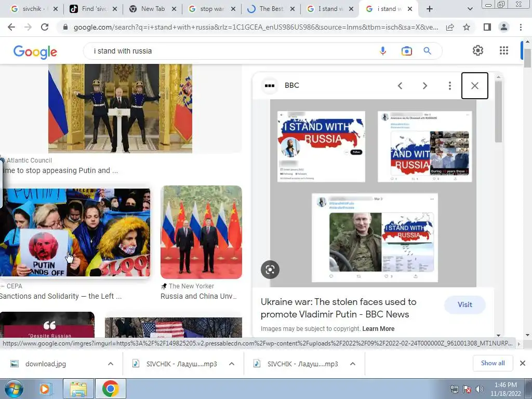532x399 pixels.
Task: Switch to The Best tab
Action: click(270, 9)
